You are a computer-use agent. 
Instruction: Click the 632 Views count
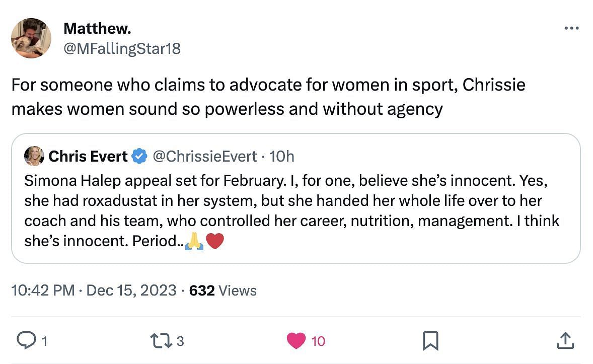(223, 290)
